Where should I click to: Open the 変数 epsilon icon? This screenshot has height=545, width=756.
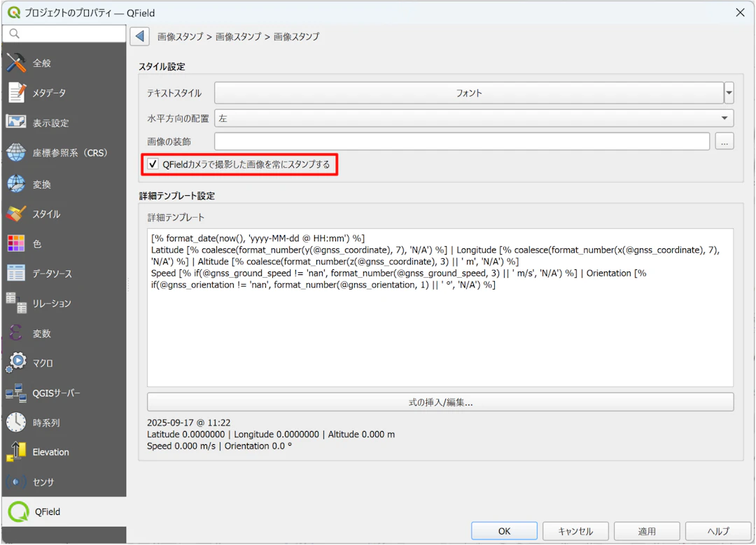[x=16, y=333]
